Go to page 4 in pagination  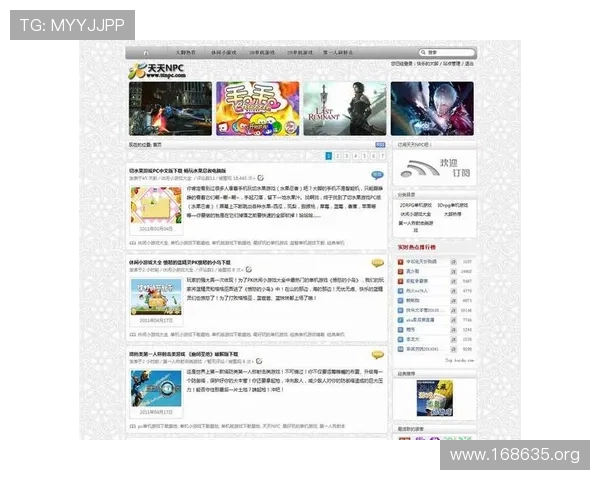point(355,156)
